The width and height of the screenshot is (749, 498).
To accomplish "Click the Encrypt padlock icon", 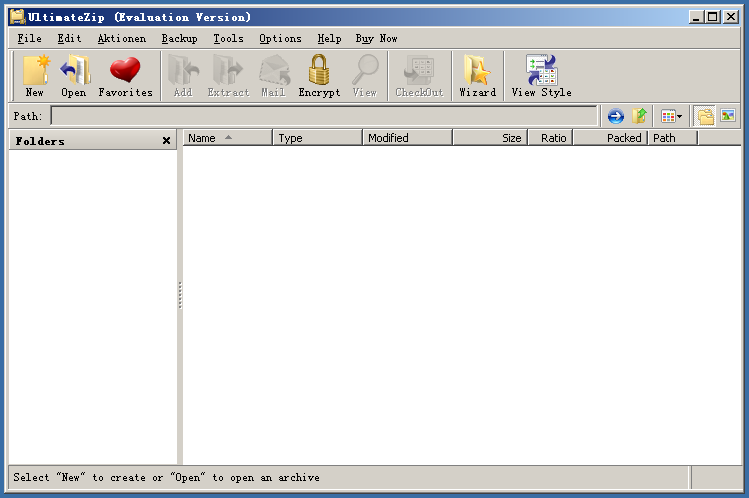I will coord(319,75).
